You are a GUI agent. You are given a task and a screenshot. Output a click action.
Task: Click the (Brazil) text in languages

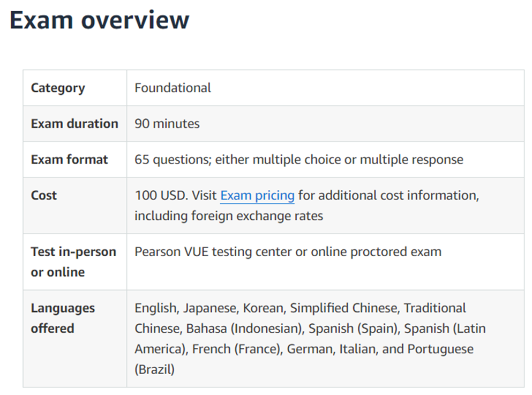tap(154, 369)
